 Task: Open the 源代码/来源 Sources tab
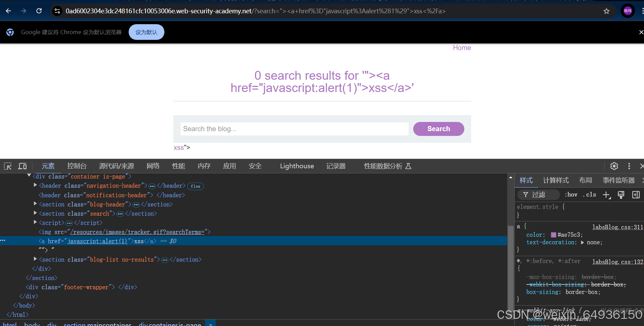(116, 166)
